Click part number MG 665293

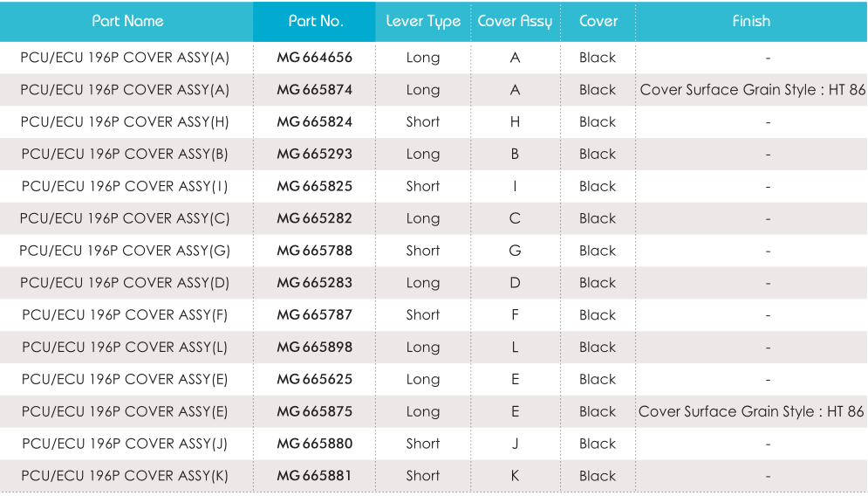pos(314,154)
